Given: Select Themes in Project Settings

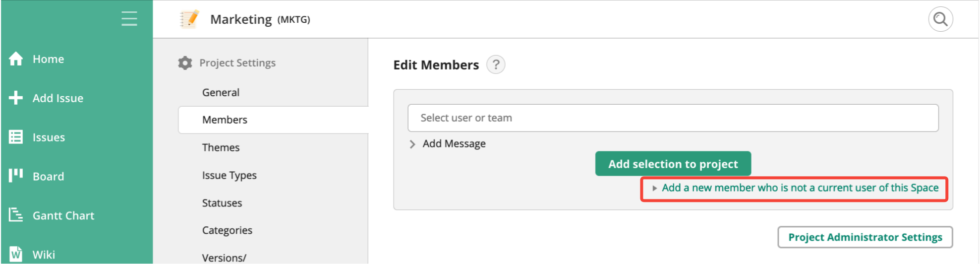Looking at the screenshot, I should (x=221, y=147).
